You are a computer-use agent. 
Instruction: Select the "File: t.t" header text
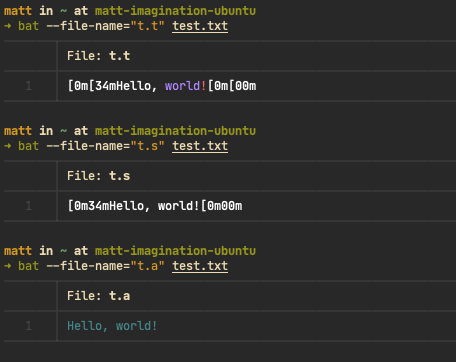[99, 56]
